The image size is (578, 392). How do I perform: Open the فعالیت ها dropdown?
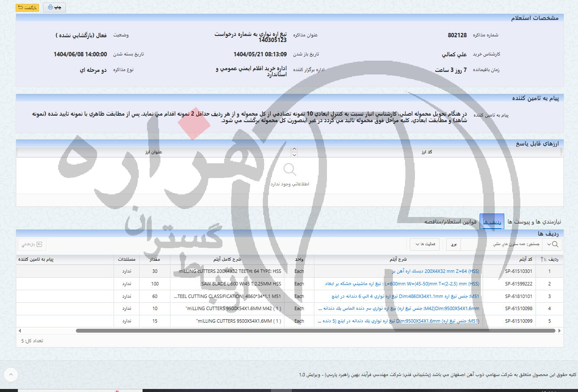tap(424, 244)
